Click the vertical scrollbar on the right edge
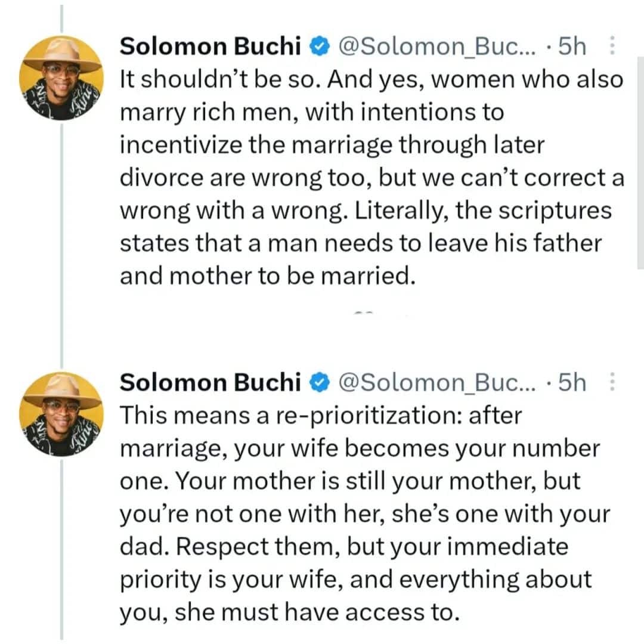Image resolution: width=644 pixels, height=644 pixels. (x=640, y=161)
